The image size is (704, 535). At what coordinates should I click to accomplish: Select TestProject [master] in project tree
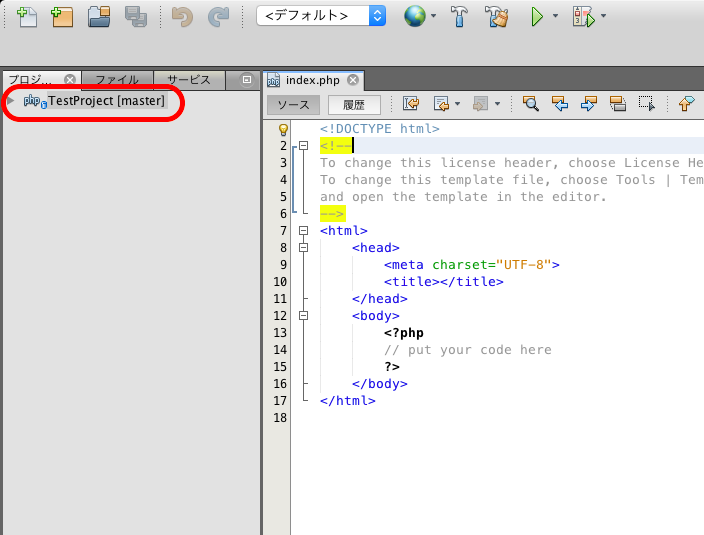tap(106, 101)
